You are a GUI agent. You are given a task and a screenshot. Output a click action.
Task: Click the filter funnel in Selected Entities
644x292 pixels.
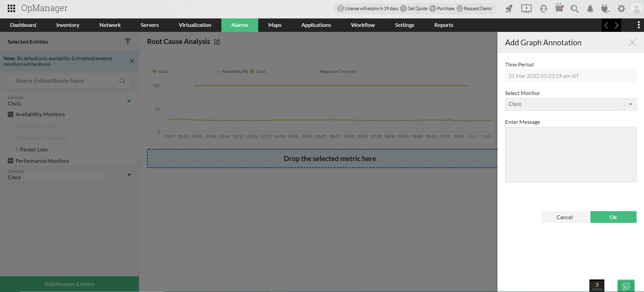[x=127, y=41]
